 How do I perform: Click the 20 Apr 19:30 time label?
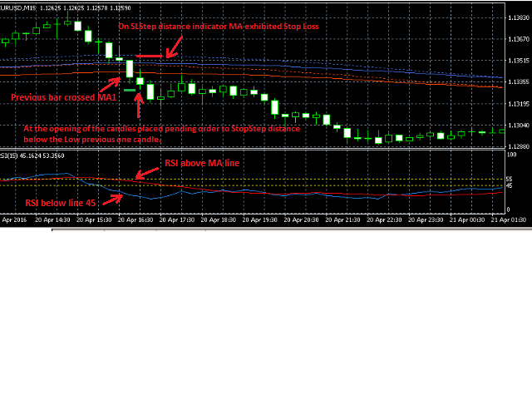coord(260,219)
